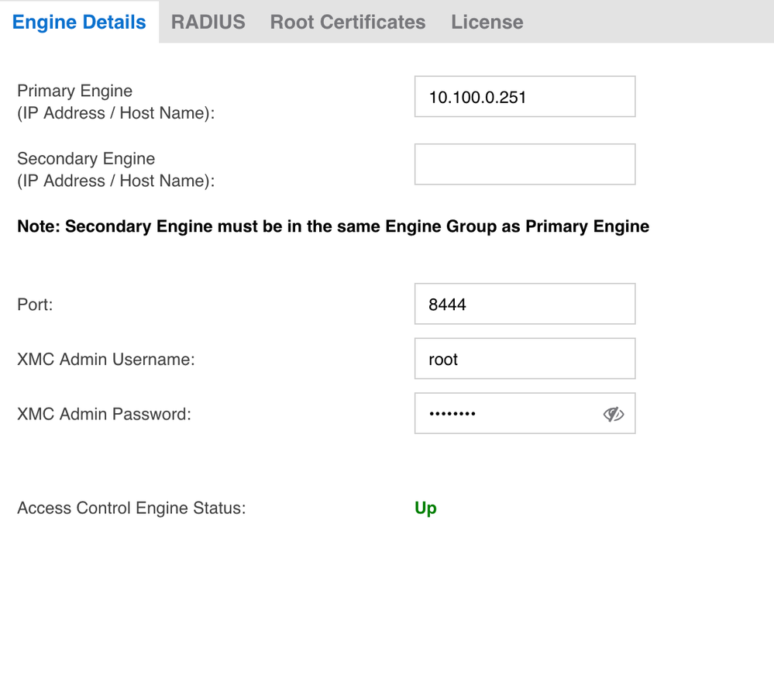Click the Port label
This screenshot has width=774, height=700.
[x=35, y=305]
